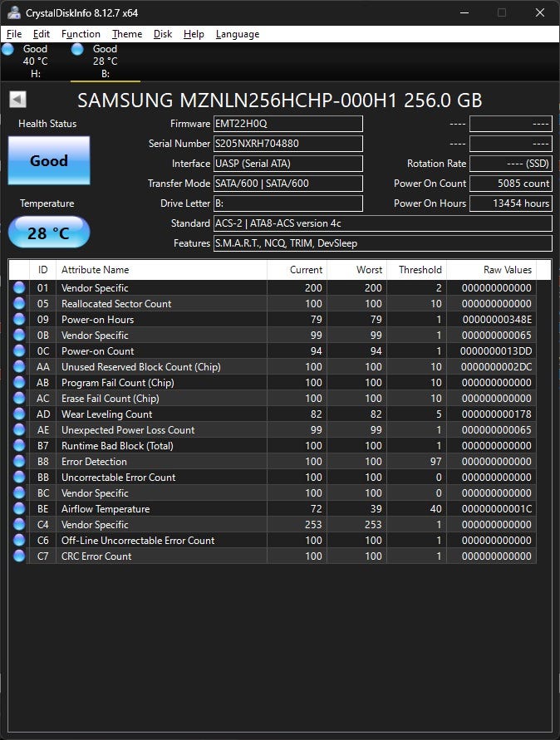Click the status orb for Wear Leveling Count

pos(19,414)
